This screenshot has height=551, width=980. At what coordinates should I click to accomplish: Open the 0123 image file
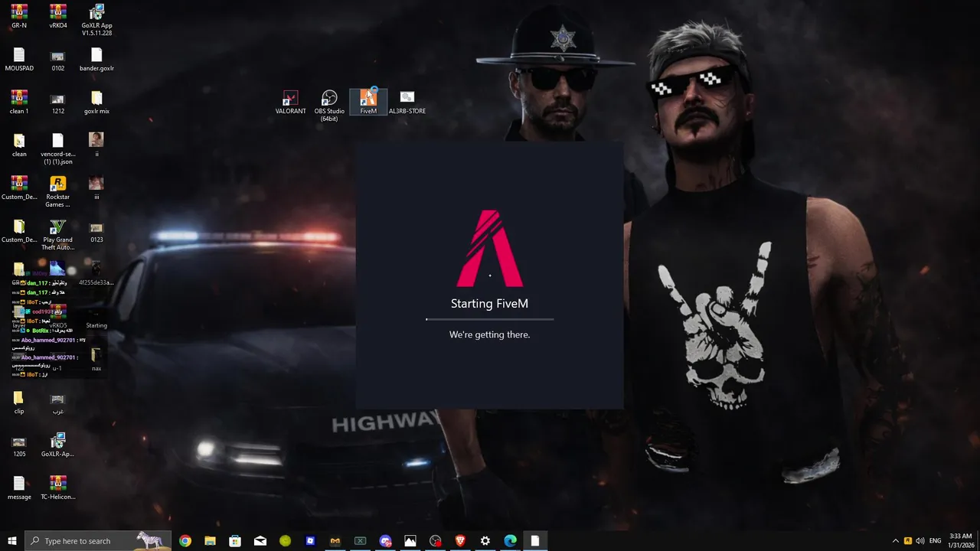96,231
